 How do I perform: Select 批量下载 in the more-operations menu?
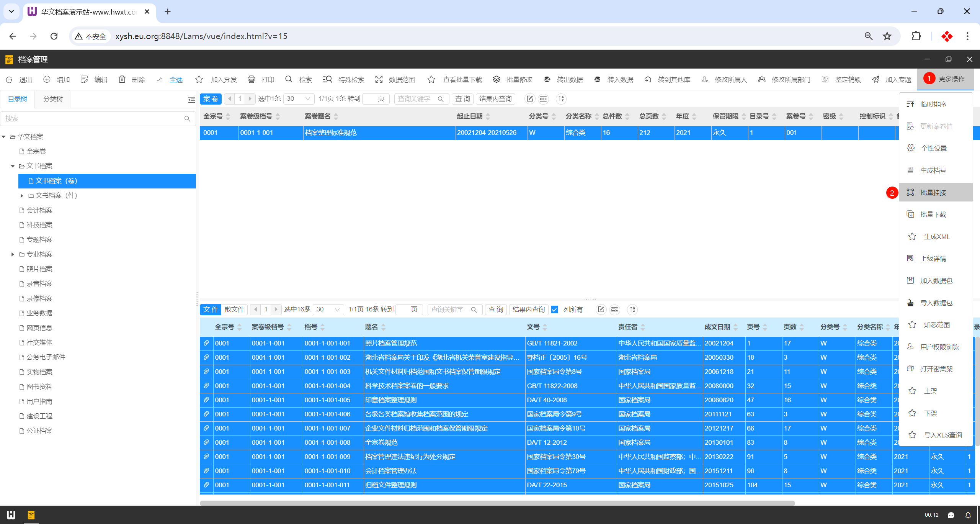[933, 215]
